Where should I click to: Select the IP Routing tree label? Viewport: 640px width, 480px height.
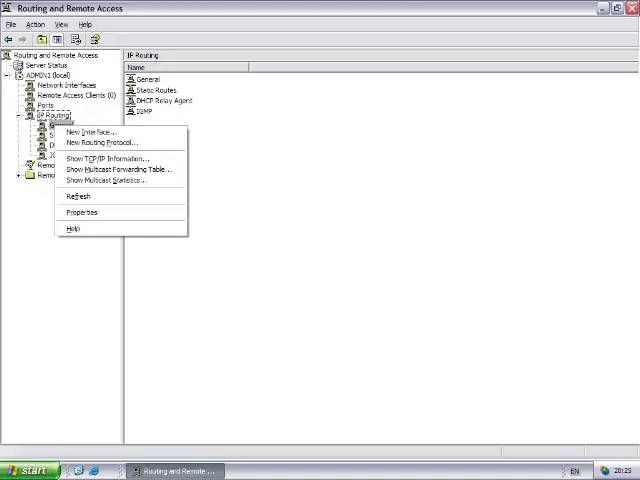(x=54, y=116)
